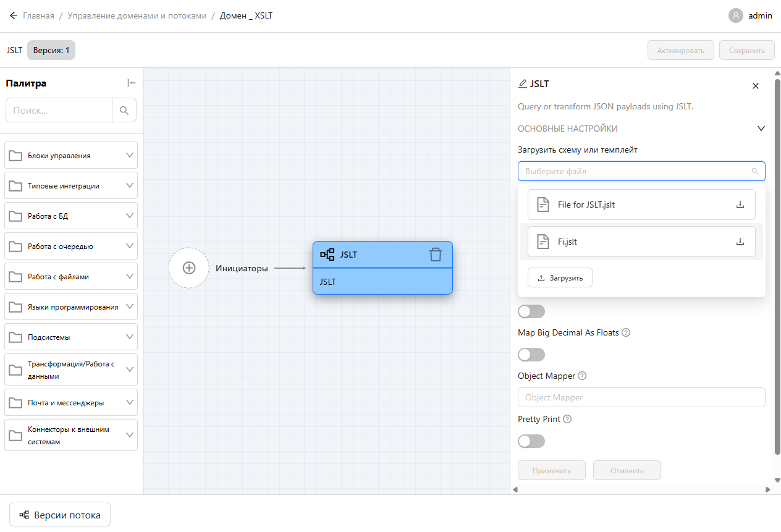
Task: Collapse the Палитра panel
Action: click(132, 83)
